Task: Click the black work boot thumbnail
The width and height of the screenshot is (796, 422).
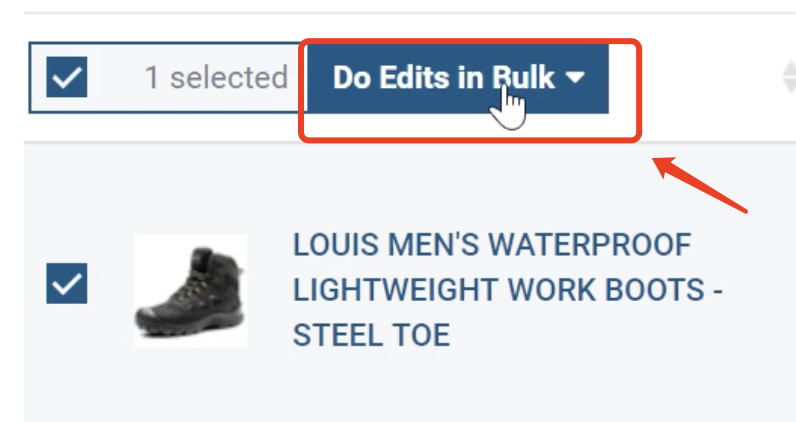Action: pos(190,291)
